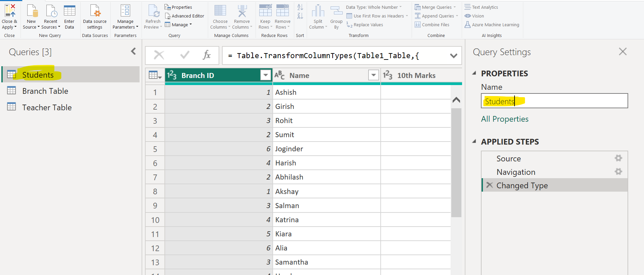Viewport: 644px width, 275px height.
Task: Open Branch ID column filter dropdown
Action: click(266, 75)
